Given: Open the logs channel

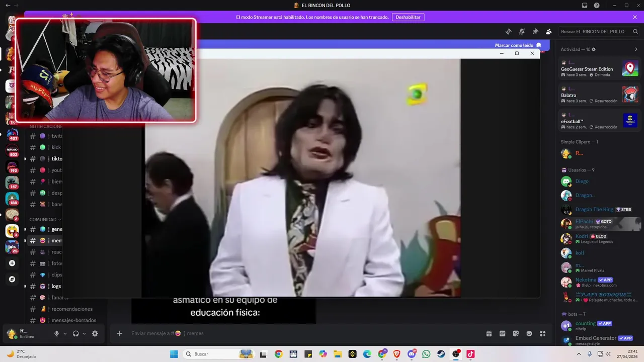Looking at the screenshot, I should tap(46, 286).
